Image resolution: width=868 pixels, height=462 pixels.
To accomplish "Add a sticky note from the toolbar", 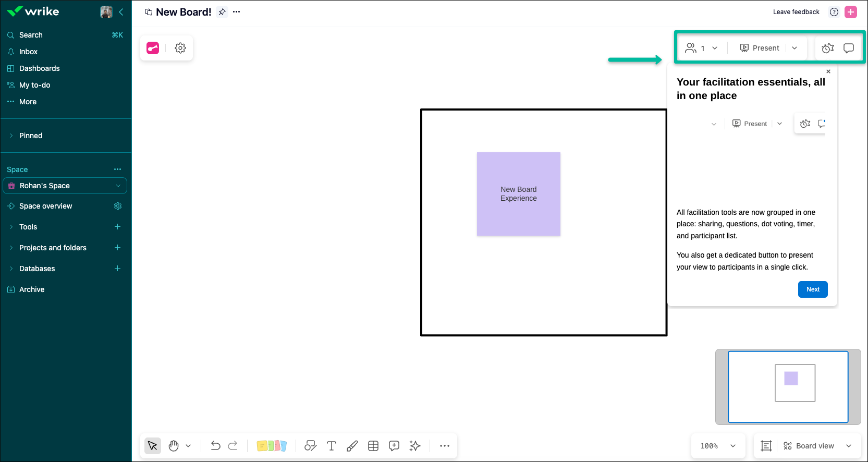I will click(x=272, y=446).
